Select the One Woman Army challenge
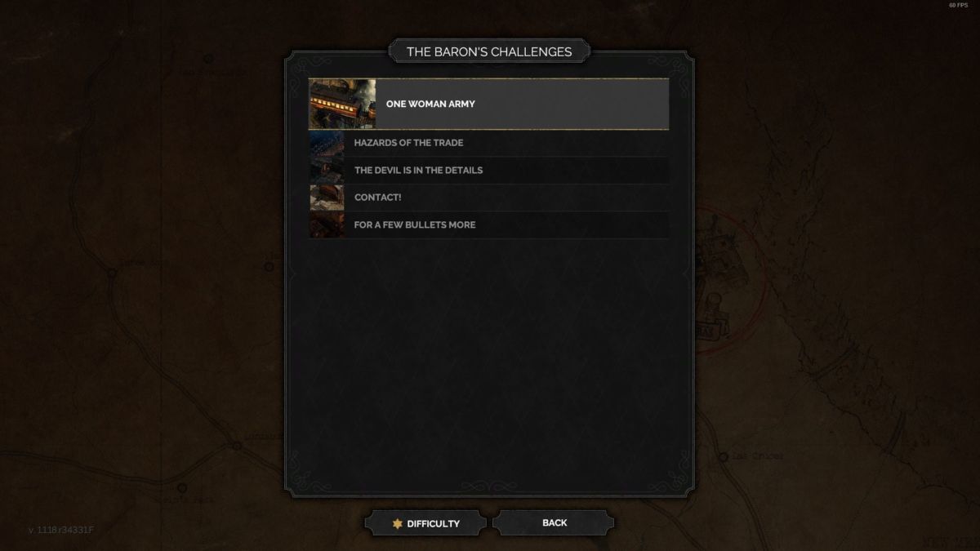 [x=488, y=104]
